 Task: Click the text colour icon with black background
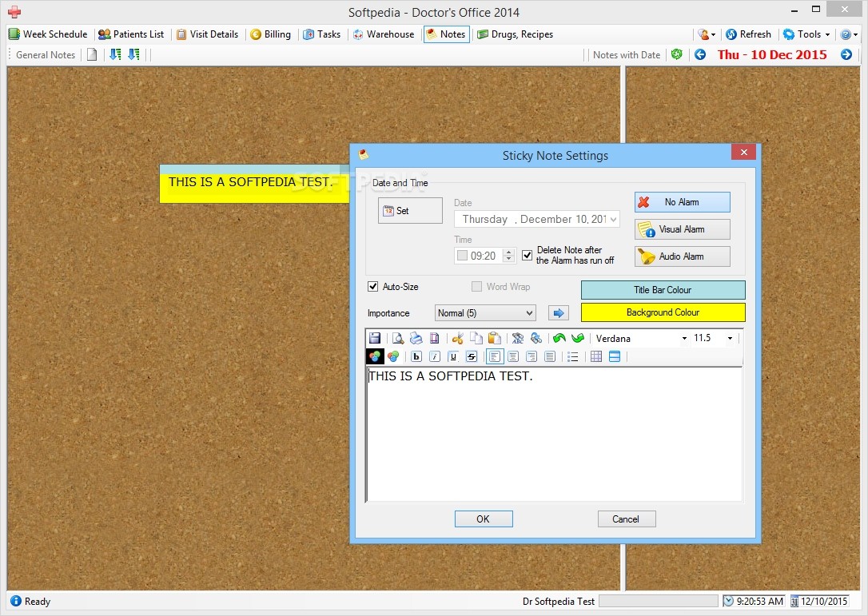click(x=375, y=356)
